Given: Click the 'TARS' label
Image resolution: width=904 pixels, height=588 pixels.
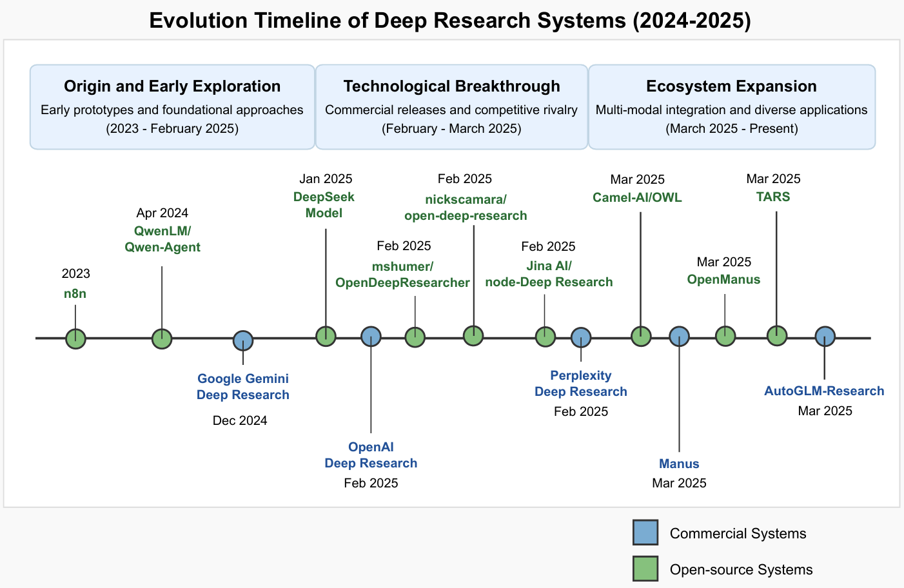Looking at the screenshot, I should click(773, 197).
